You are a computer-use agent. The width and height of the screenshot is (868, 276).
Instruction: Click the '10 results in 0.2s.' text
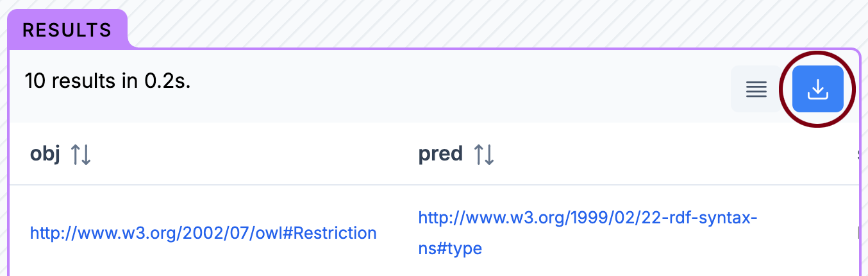pyautogui.click(x=108, y=82)
